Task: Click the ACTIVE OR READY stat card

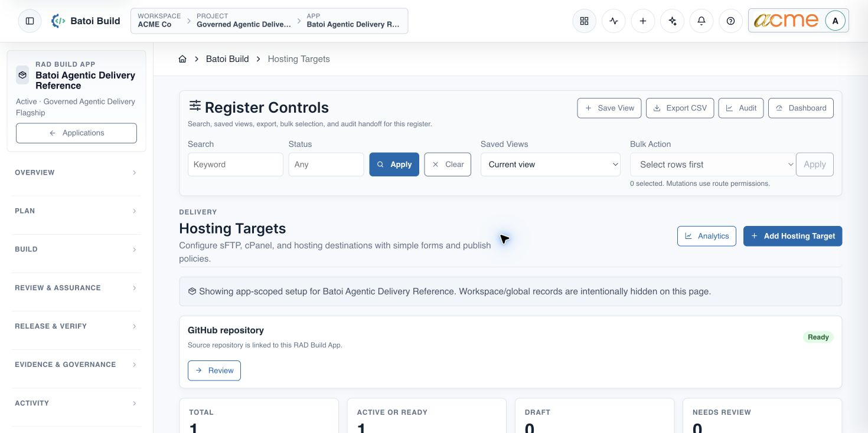Action: [427, 416]
